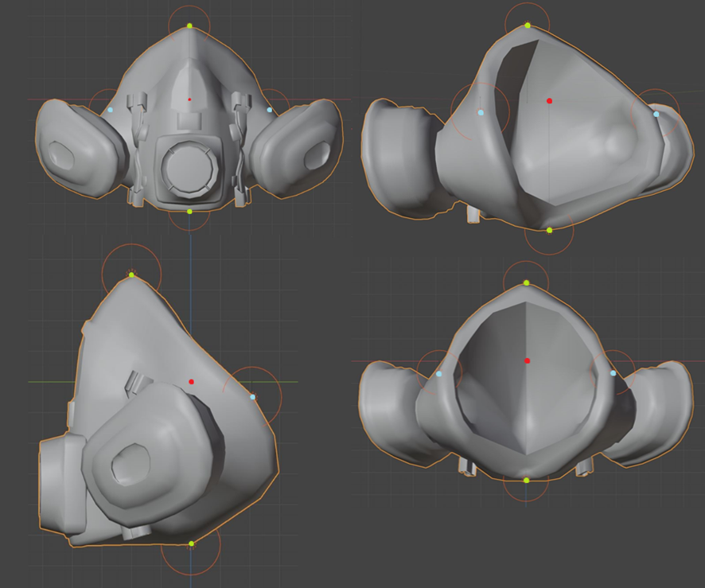
Task: Select green point at chin, angled rear view
Action: click(549, 230)
